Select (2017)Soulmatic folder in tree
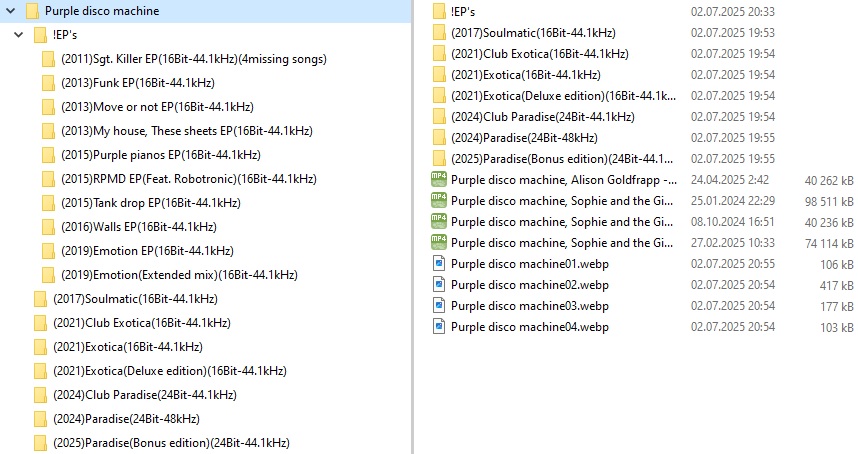Viewport: 858px width, 454px height. click(135, 299)
